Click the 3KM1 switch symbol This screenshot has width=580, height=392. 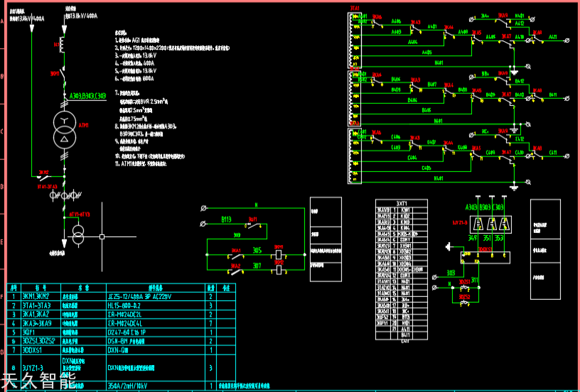[63, 74]
